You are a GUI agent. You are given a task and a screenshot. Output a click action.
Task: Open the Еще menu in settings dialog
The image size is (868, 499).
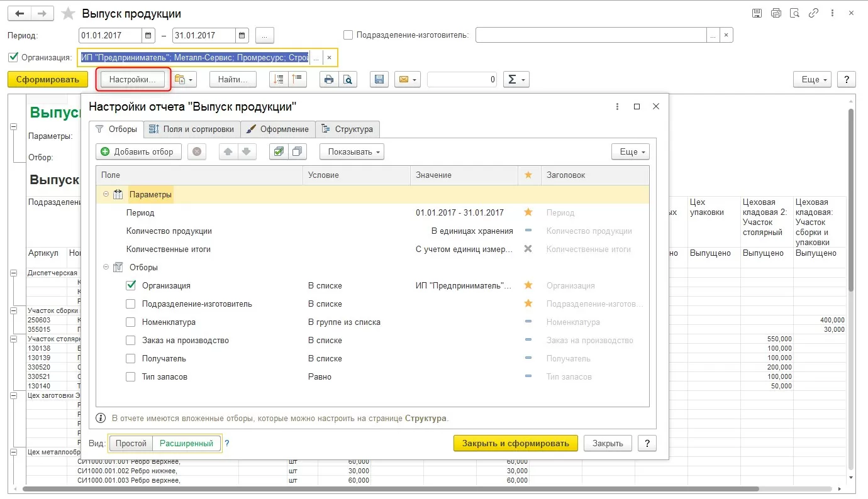tap(630, 151)
